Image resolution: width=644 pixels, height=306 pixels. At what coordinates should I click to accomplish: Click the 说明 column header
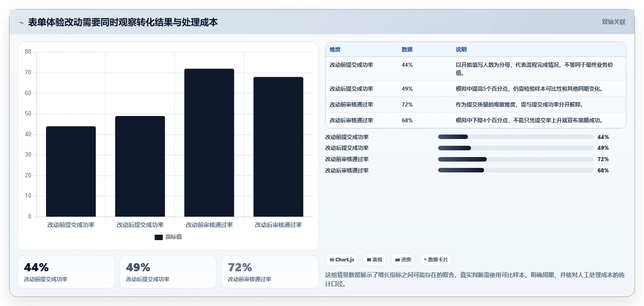tap(461, 50)
